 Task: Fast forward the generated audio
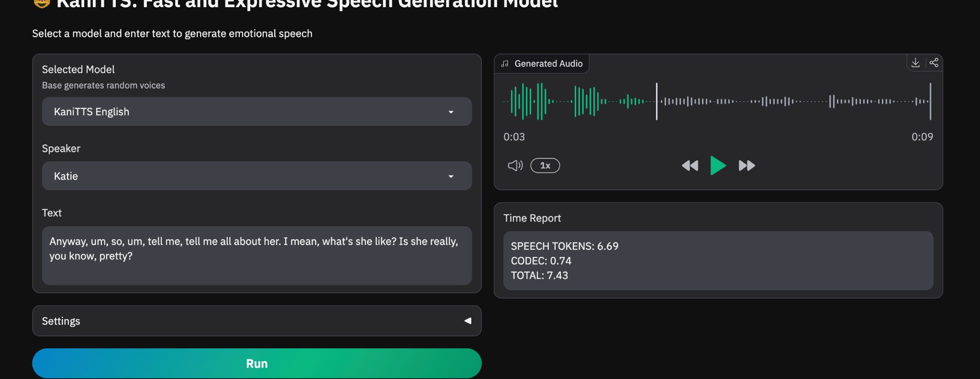click(x=746, y=166)
